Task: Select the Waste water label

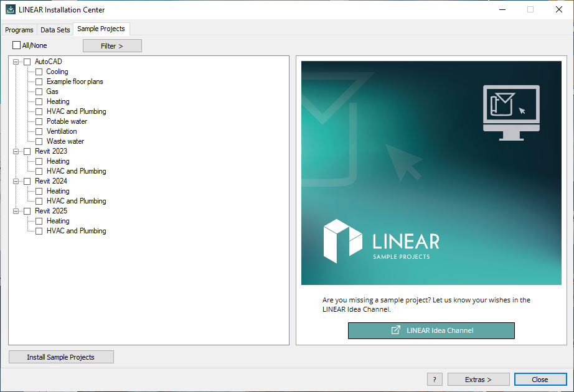Action: coord(65,141)
